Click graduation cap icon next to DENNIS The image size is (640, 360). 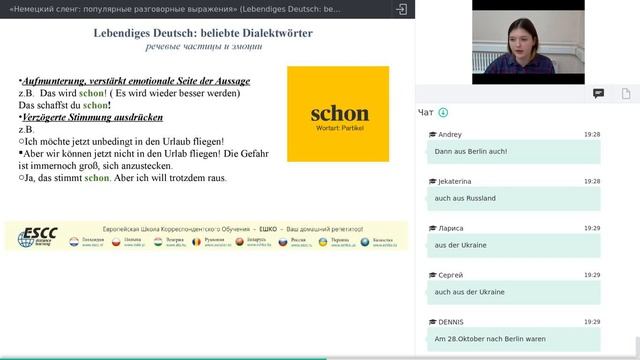[x=433, y=322]
